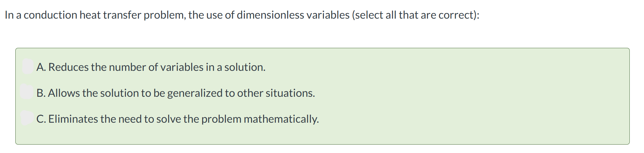The image size is (644, 153).
Task: Click the 'A.' letter label
Action: (41, 67)
